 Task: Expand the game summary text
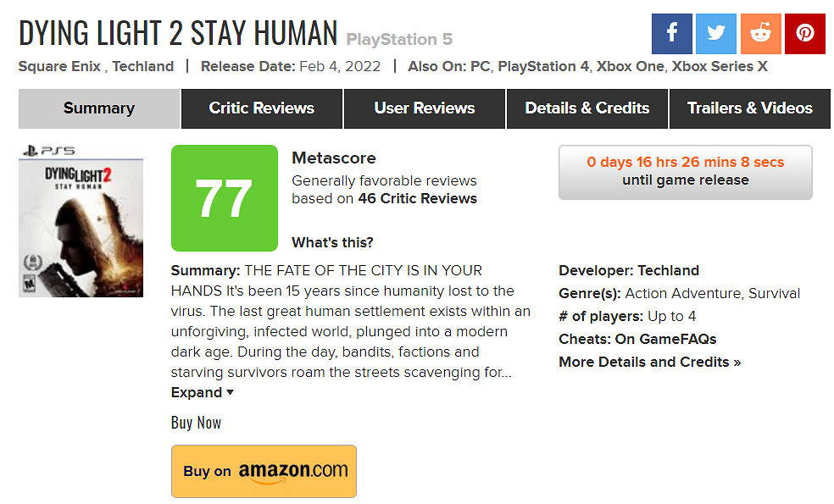202,392
